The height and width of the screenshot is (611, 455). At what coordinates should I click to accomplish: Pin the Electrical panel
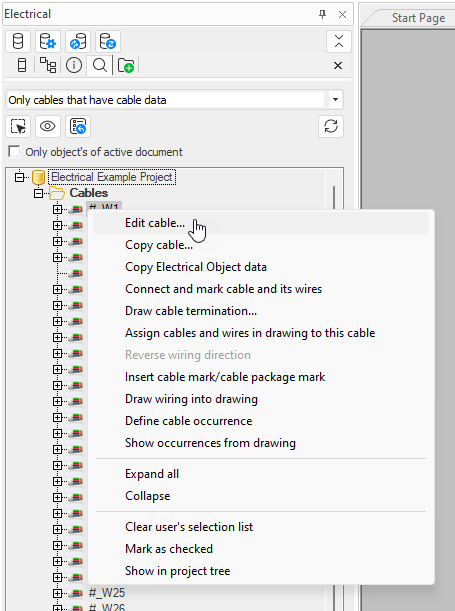coord(322,14)
